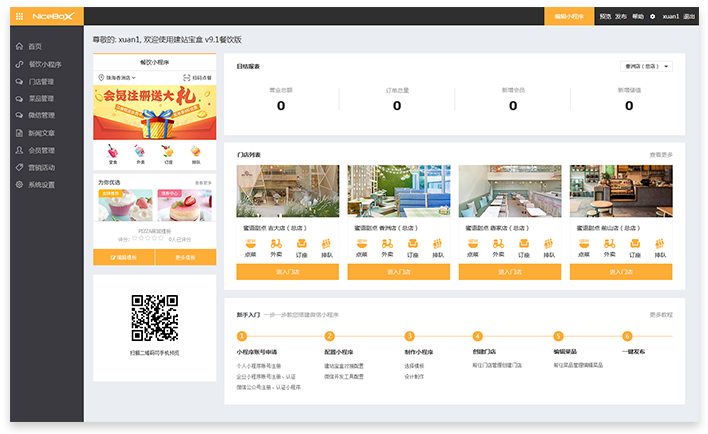Click the 门店管理 sidebar icon
The width and height of the screenshot is (708, 434).
[19, 81]
